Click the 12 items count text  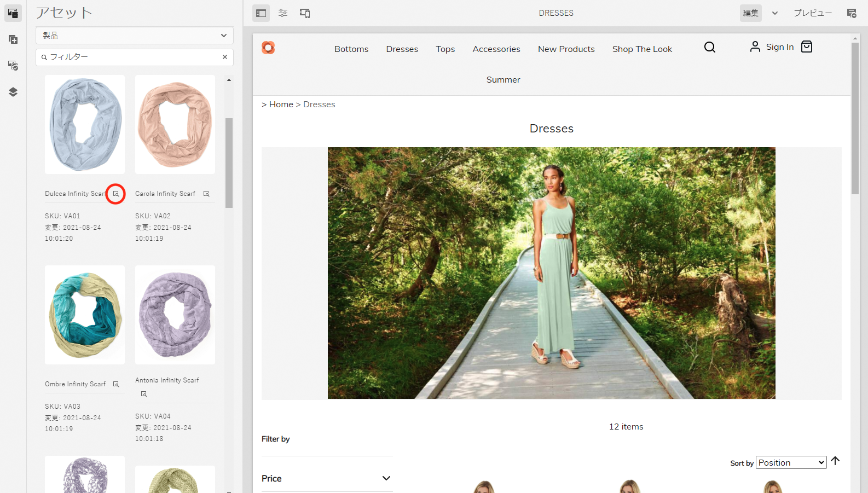tap(626, 427)
